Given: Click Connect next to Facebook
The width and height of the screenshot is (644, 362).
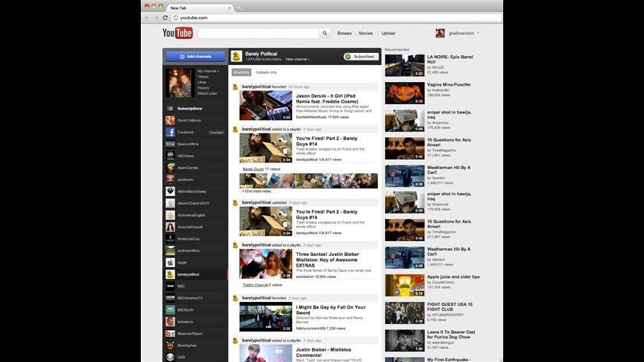Looking at the screenshot, I should (x=217, y=132).
